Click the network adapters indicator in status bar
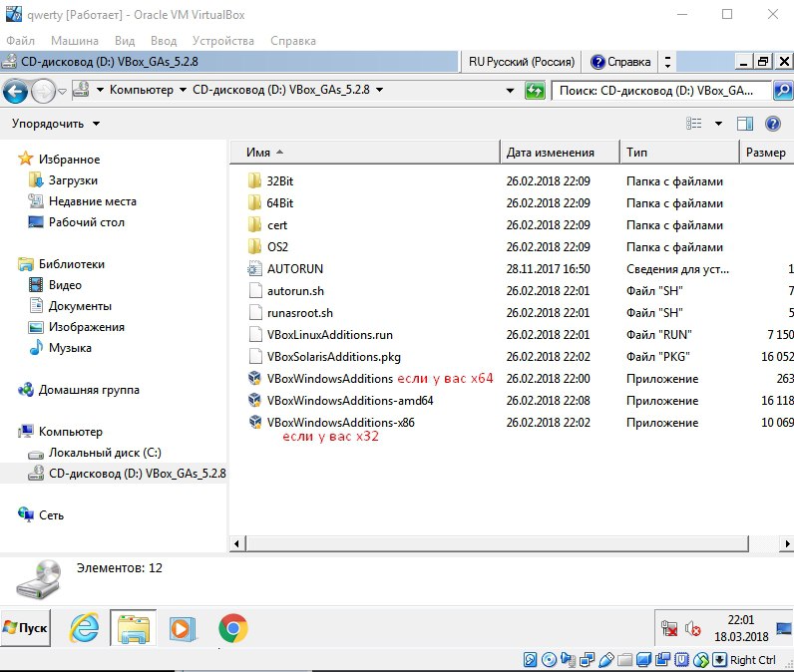The image size is (794, 672). pos(587,660)
